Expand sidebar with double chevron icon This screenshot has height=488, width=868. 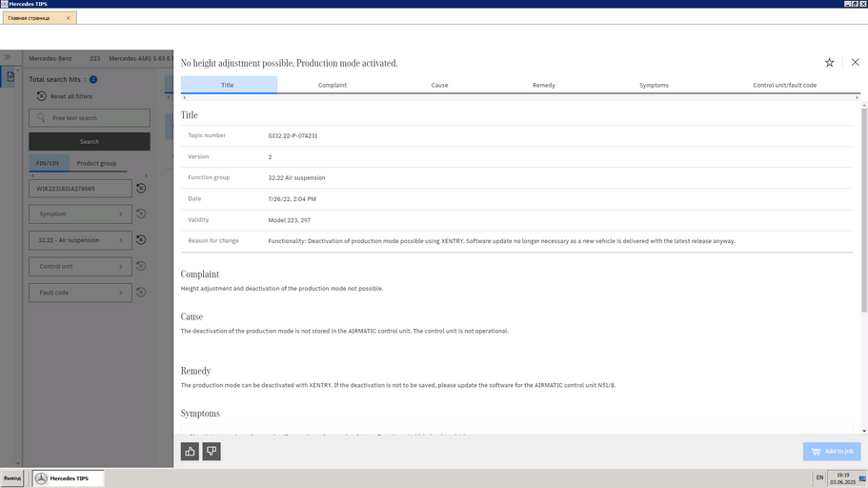pos(8,58)
